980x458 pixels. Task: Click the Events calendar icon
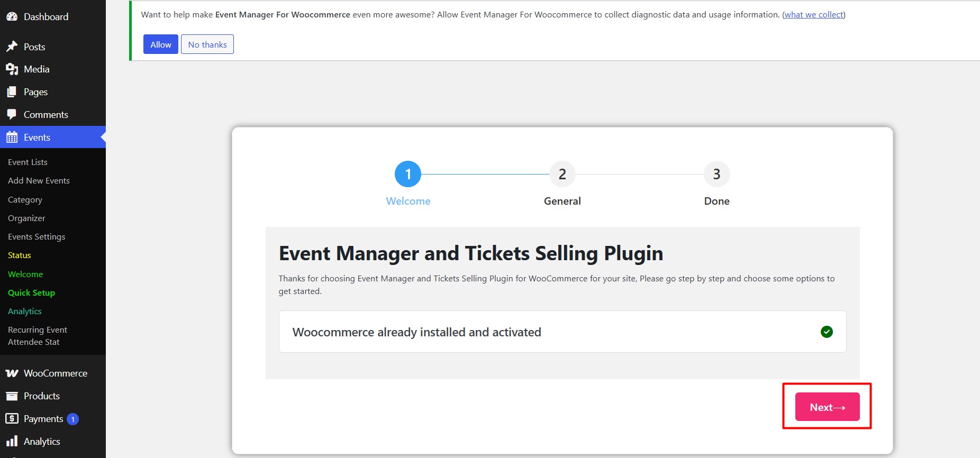[12, 137]
